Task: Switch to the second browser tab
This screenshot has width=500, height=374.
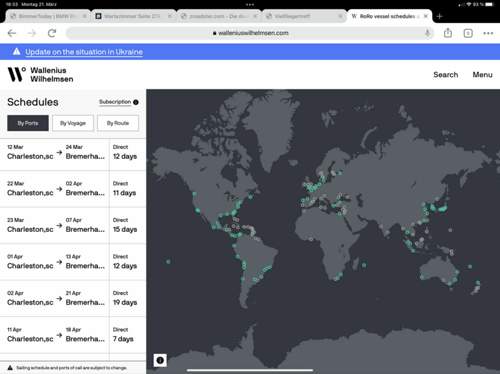Action: (134, 16)
